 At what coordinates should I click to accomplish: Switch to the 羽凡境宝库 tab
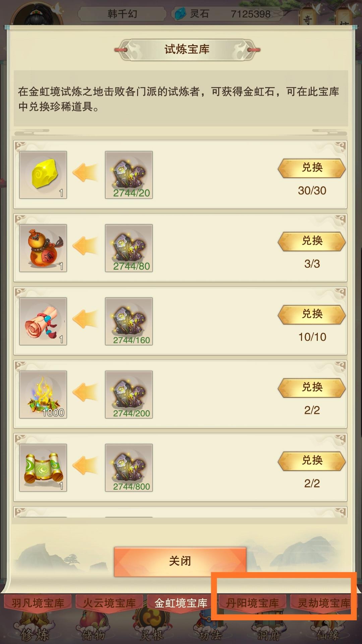pyautogui.click(x=38, y=603)
